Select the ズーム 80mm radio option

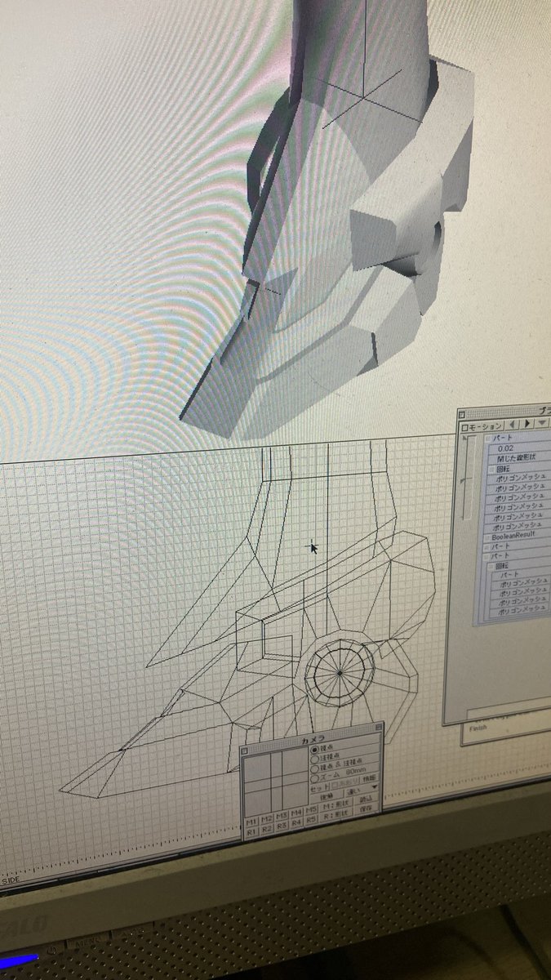315,778
